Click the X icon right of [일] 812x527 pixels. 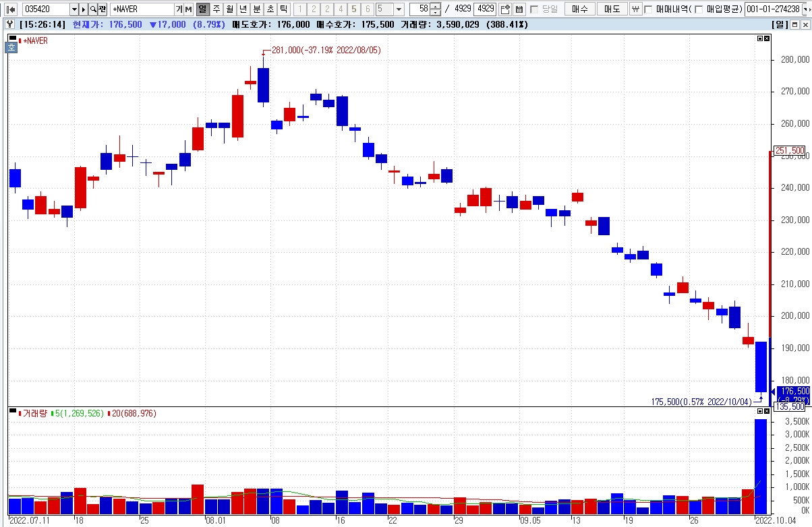pyautogui.click(x=804, y=24)
